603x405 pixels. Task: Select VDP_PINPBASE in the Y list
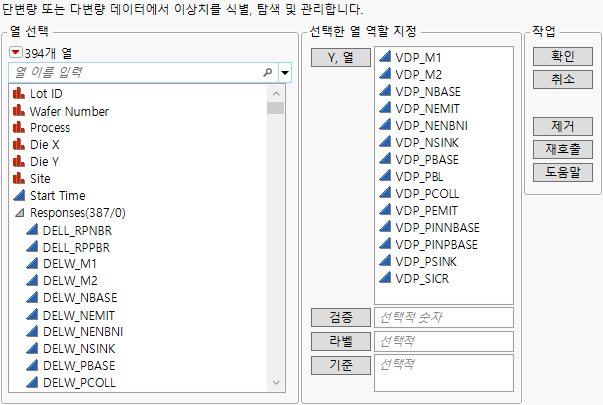pos(436,244)
